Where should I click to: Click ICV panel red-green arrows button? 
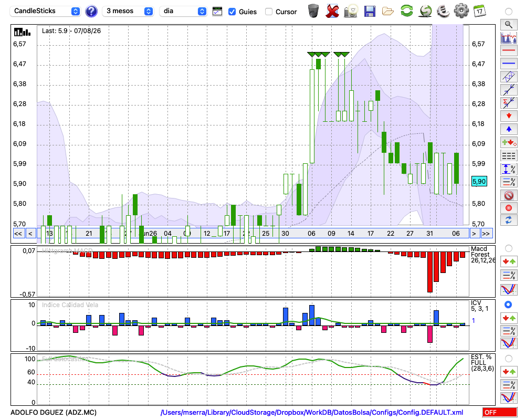tap(509, 318)
